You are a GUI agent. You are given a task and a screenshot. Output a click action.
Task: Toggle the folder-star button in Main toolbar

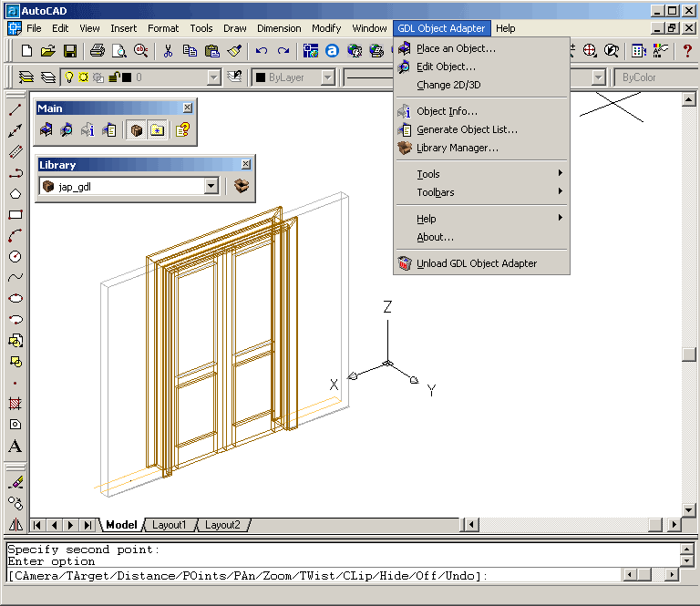point(158,130)
